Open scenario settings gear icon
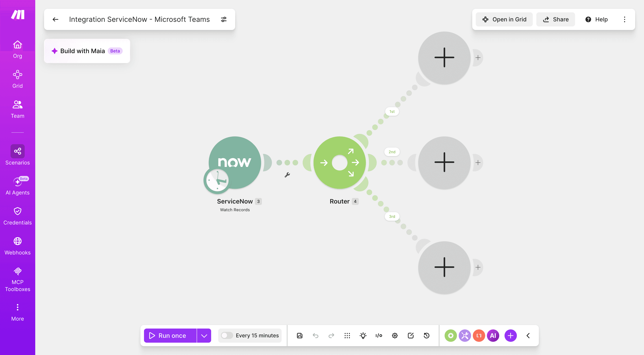Screen dimensions: 644x355 coord(395,335)
